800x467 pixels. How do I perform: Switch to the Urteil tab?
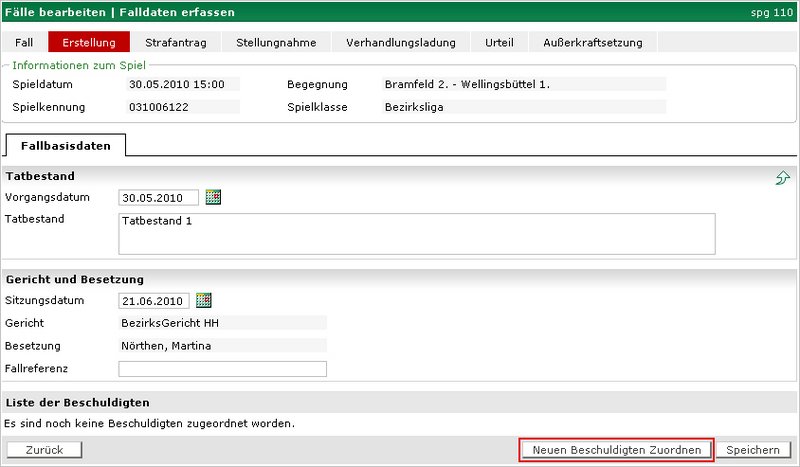(499, 42)
